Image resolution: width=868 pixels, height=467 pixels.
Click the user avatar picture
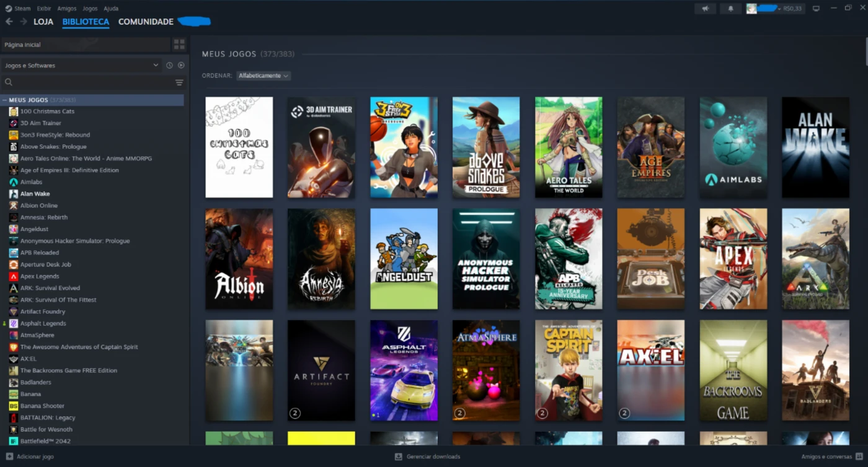[x=751, y=9]
